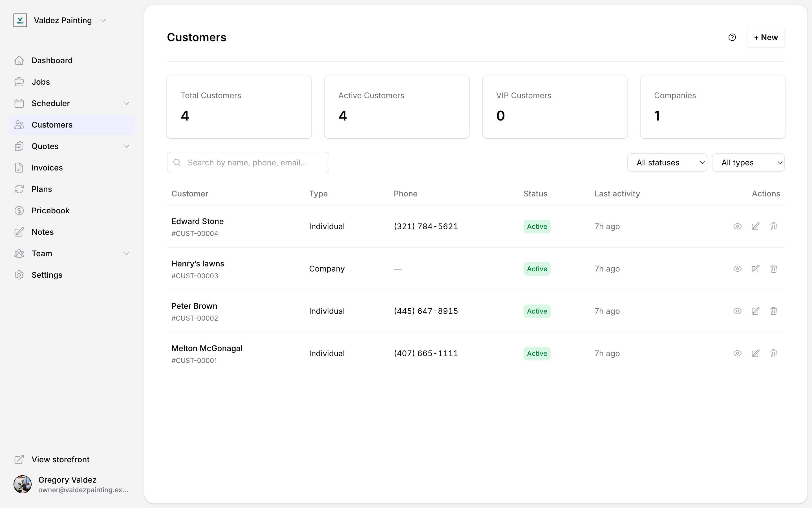Open the View storefront link
This screenshot has width=812, height=508.
click(60, 460)
